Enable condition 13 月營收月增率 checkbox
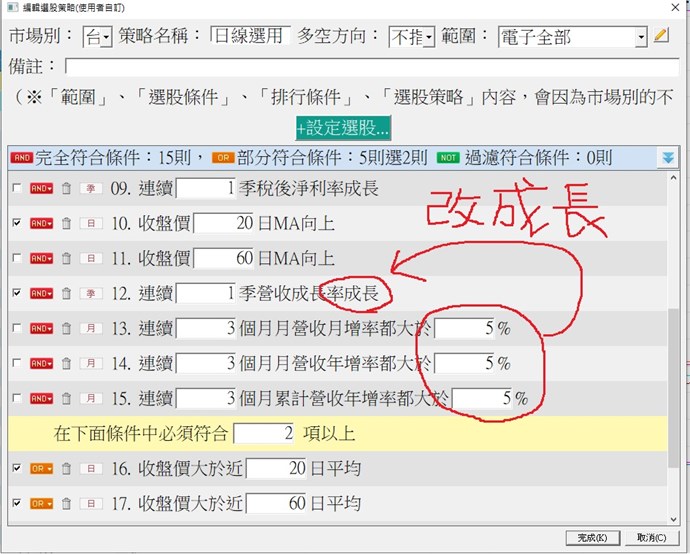The image size is (690, 554). click(x=17, y=328)
